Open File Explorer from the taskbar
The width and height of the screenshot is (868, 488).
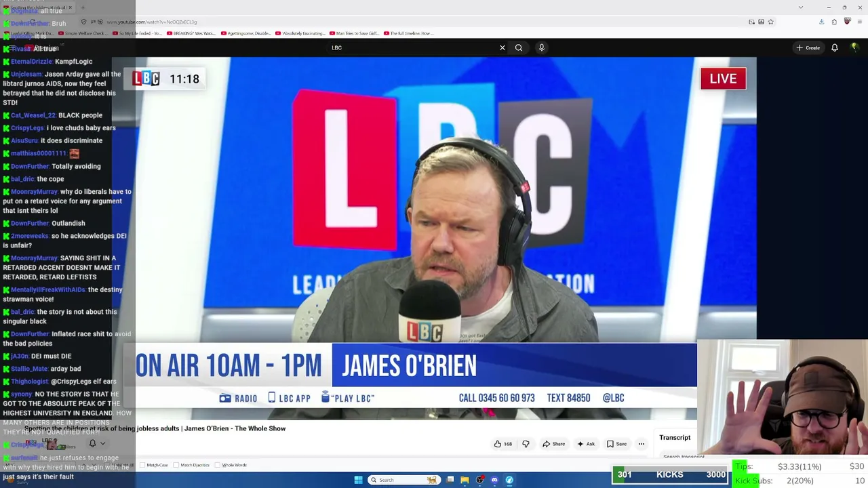click(465, 480)
